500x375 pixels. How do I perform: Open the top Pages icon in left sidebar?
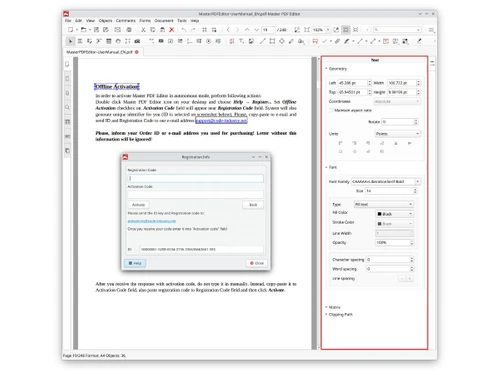point(67,64)
